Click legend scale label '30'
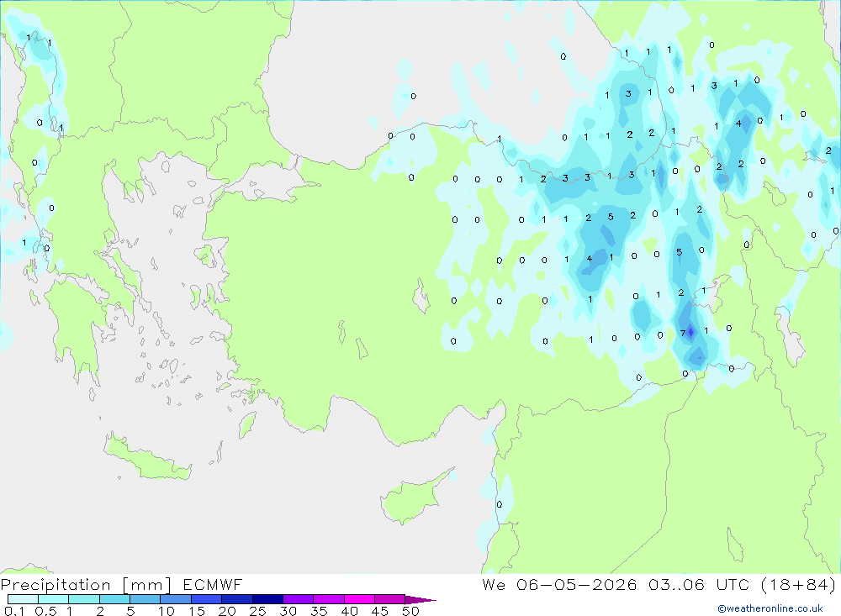The image size is (841, 616). pyautogui.click(x=288, y=611)
